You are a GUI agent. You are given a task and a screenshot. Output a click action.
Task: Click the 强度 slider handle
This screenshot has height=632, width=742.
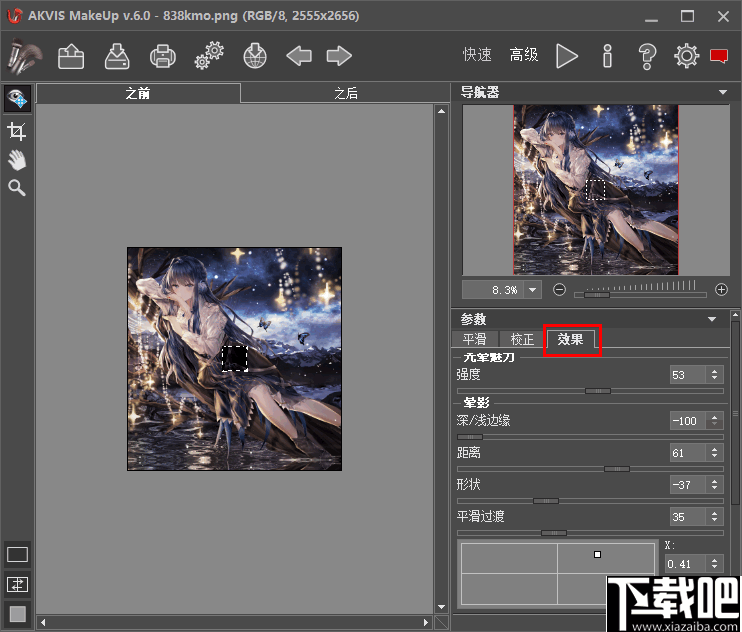(598, 391)
